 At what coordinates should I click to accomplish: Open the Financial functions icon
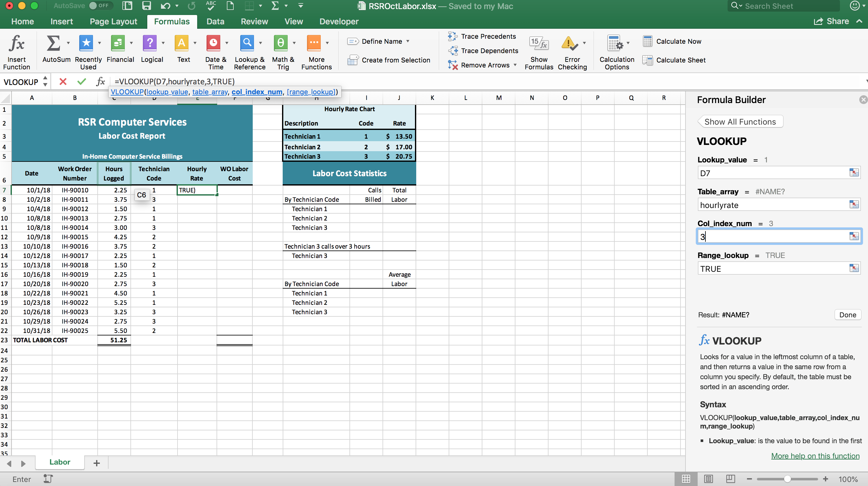118,43
